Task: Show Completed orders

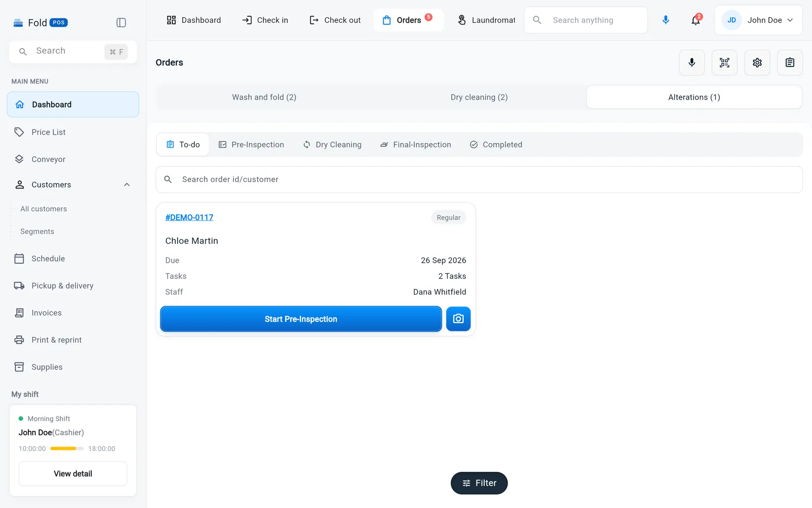Action: click(496, 145)
